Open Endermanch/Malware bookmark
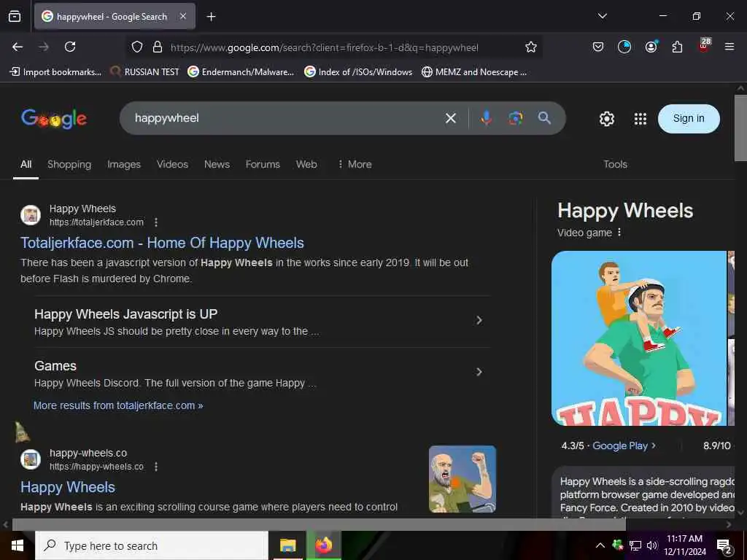This screenshot has height=560, width=747. pyautogui.click(x=241, y=72)
